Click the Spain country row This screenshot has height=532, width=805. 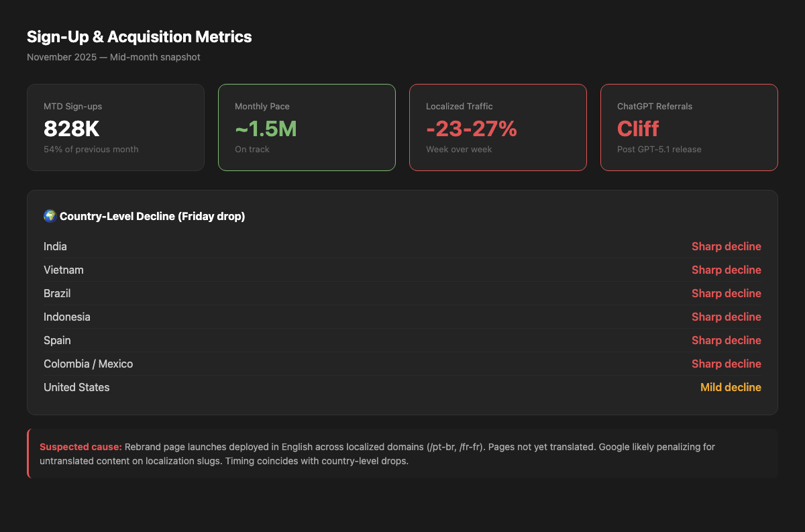(402, 340)
